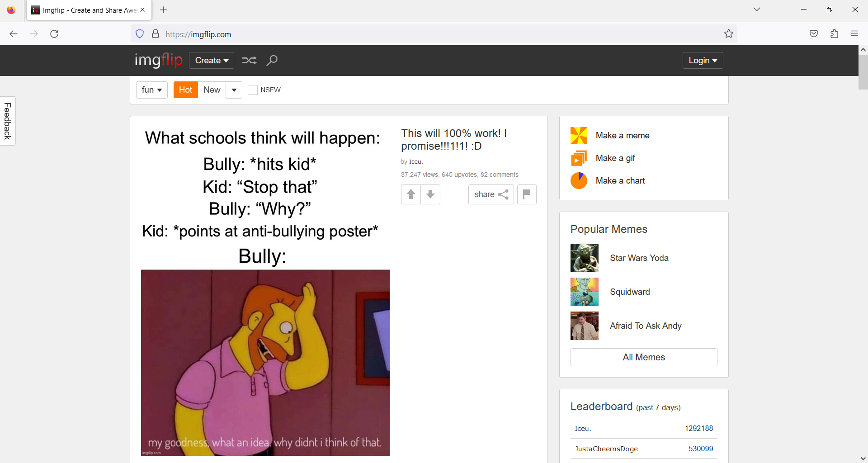Open the search magnifier icon

click(272, 60)
